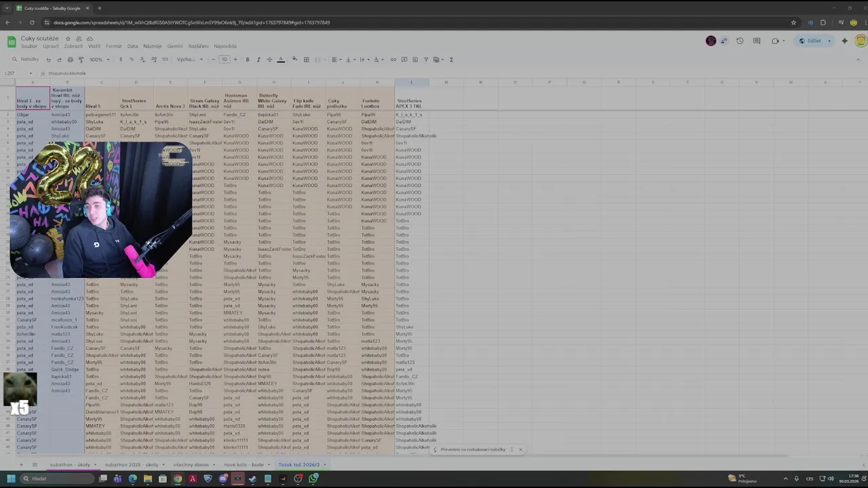
Task: Increase the font size with the plus button
Action: pos(235,60)
